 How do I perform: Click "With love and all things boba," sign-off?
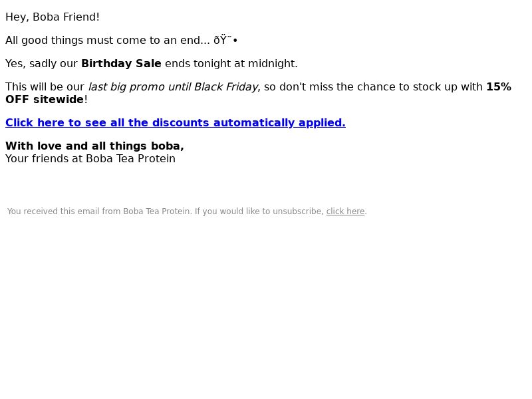tap(94, 146)
